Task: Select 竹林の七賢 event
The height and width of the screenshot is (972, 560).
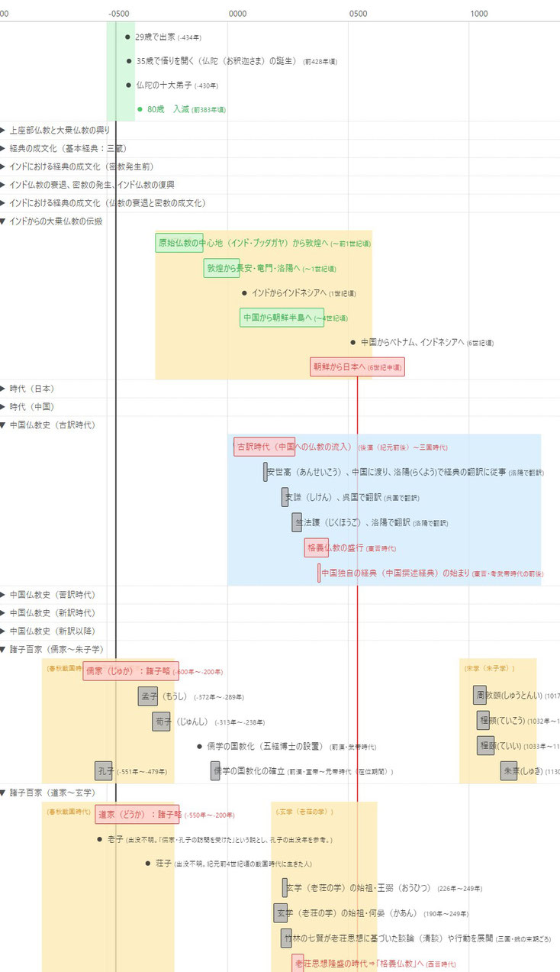Action: point(286,938)
